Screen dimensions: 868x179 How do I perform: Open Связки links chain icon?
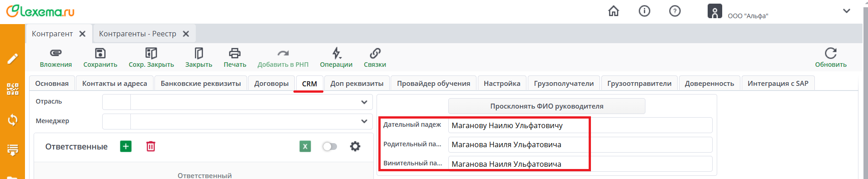tap(375, 53)
